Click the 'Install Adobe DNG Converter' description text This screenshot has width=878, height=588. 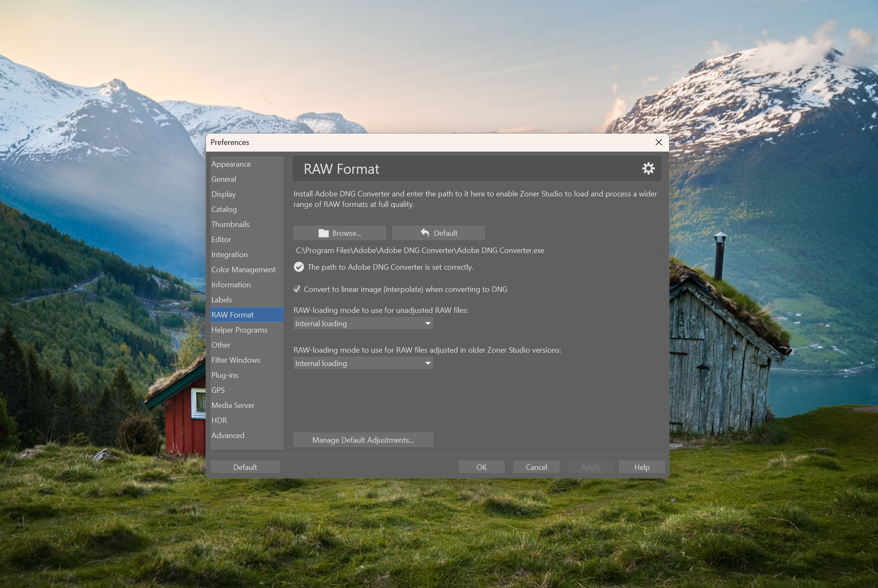475,199
